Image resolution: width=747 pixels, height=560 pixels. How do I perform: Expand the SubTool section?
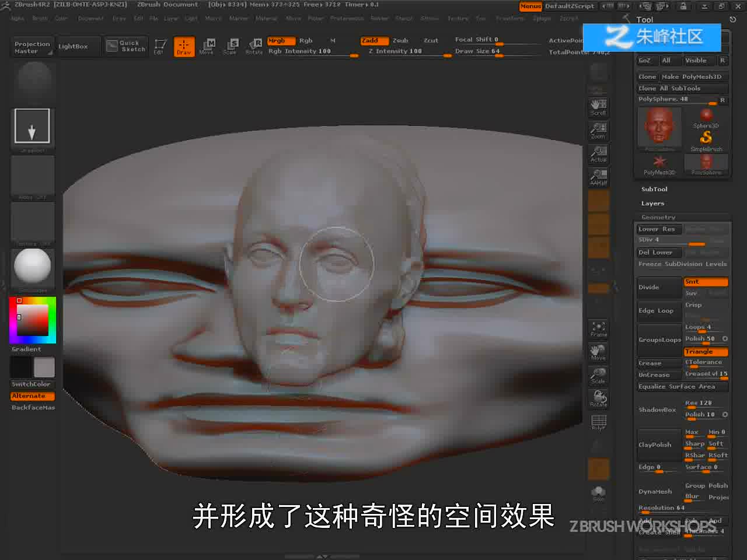click(654, 189)
